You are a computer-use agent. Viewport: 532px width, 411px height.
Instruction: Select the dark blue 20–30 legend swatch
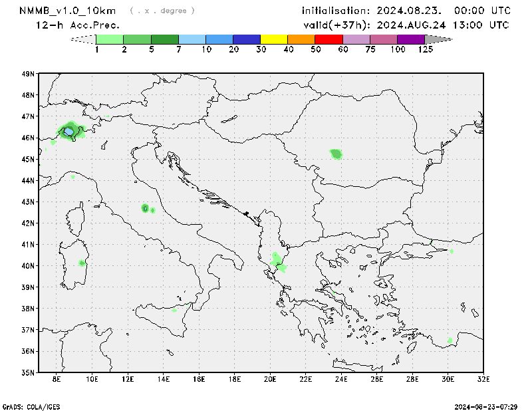(x=247, y=39)
